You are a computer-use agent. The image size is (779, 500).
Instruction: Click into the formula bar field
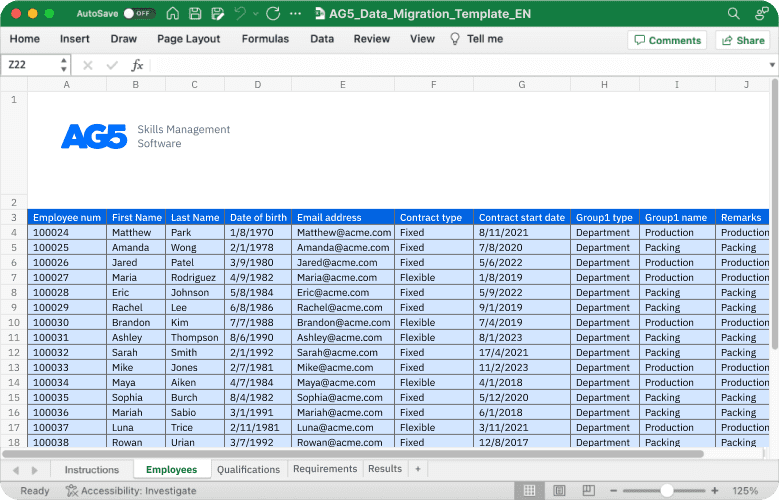coord(458,65)
